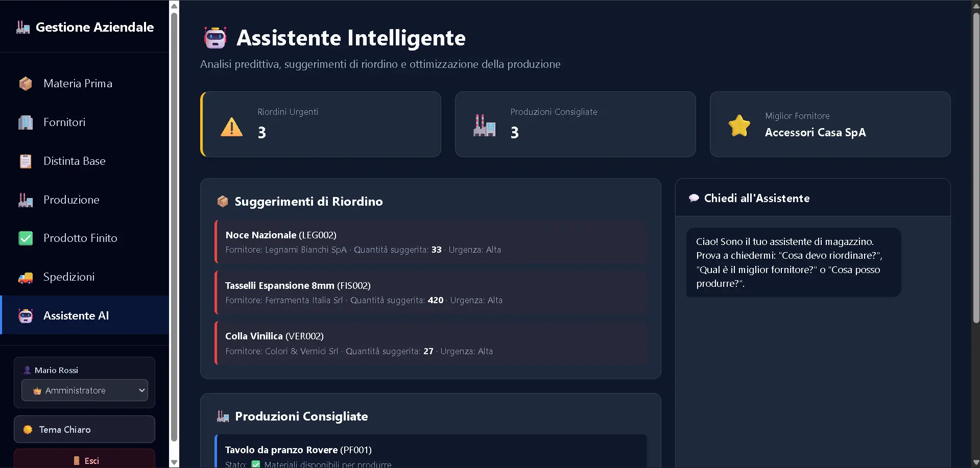The height and width of the screenshot is (468, 980).
Task: Click the Materia Prima box icon
Action: pos(26,83)
